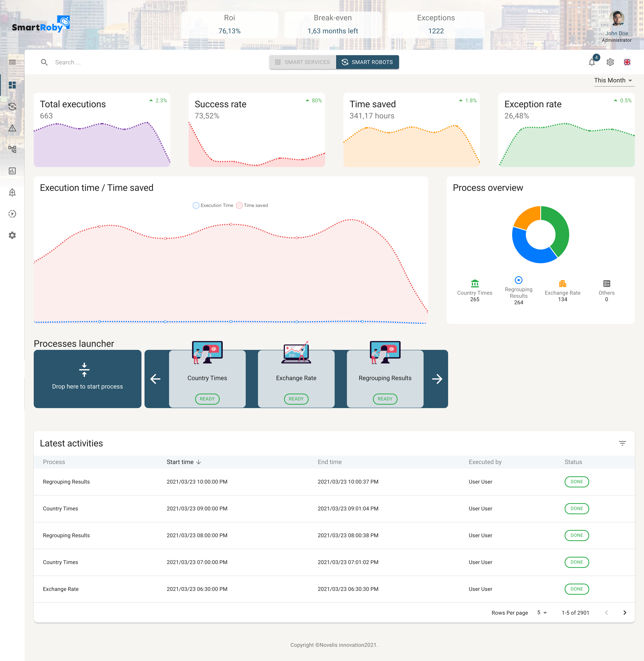This screenshot has height=661, width=644.
Task: Click the Regrouping Results target icon
Action: click(x=518, y=280)
